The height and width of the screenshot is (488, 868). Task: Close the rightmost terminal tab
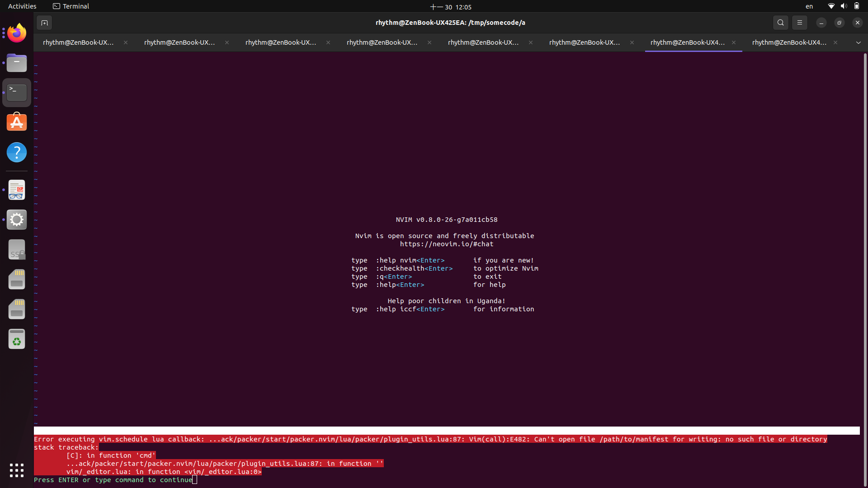coord(835,42)
